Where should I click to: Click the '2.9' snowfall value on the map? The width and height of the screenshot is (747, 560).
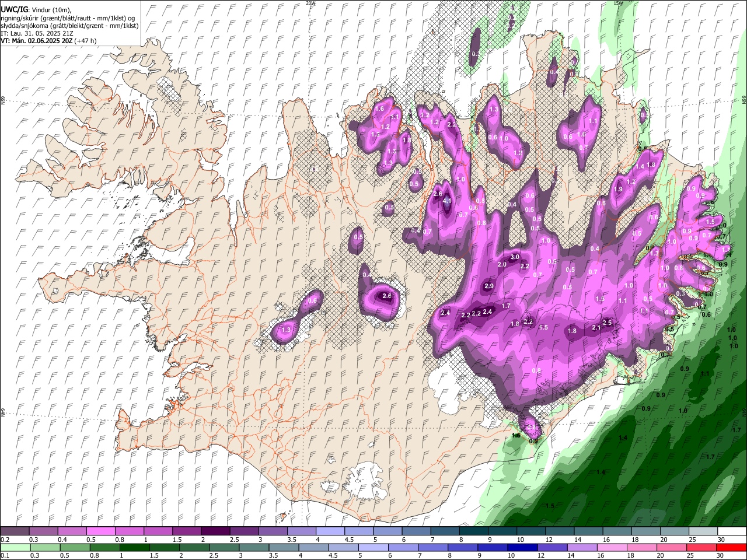point(489,286)
